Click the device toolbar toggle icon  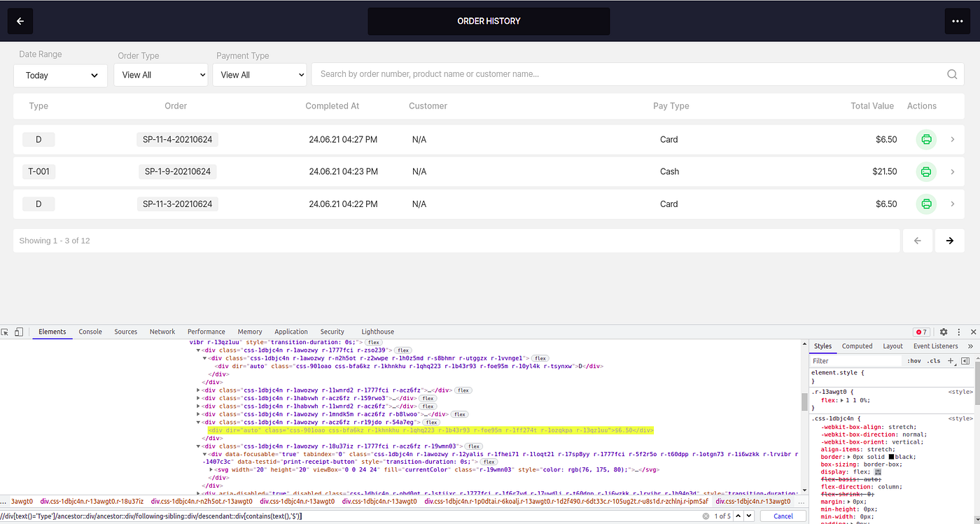18,331
